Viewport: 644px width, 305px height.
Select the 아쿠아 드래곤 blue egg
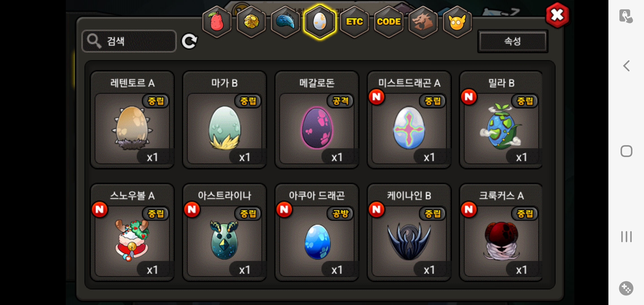(x=317, y=232)
